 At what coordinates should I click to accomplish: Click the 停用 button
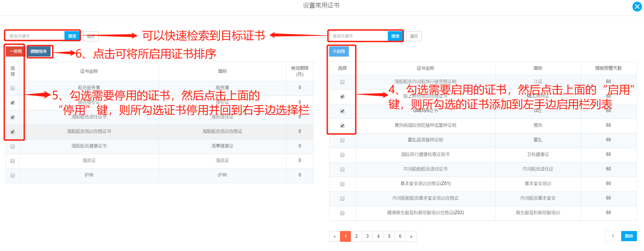(x=15, y=51)
